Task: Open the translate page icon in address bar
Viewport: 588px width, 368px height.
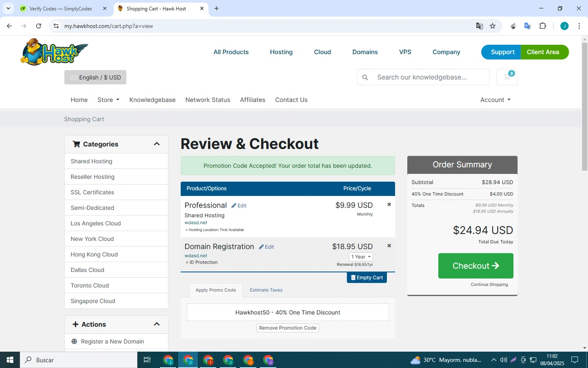Action: pos(479,26)
